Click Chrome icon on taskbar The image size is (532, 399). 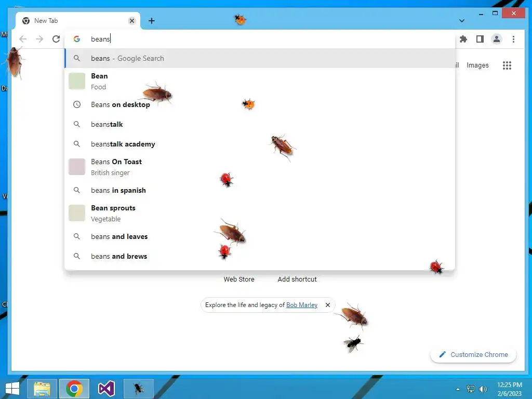pos(74,389)
